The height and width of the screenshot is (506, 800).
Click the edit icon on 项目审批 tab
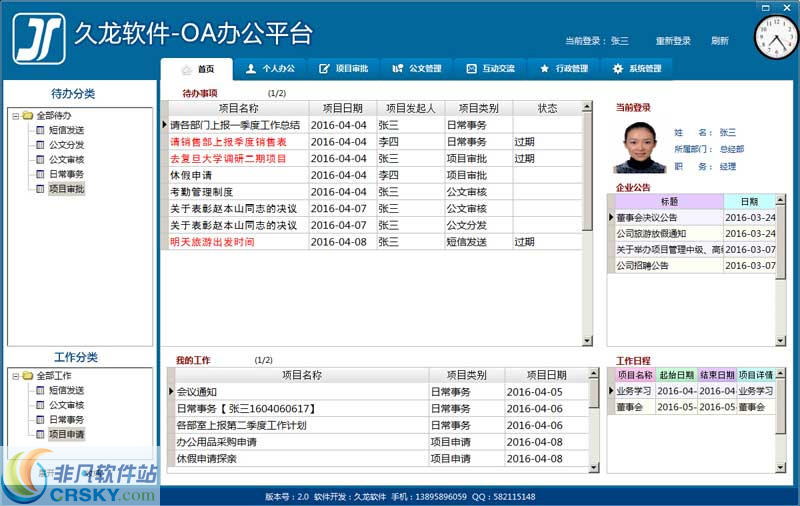324,68
